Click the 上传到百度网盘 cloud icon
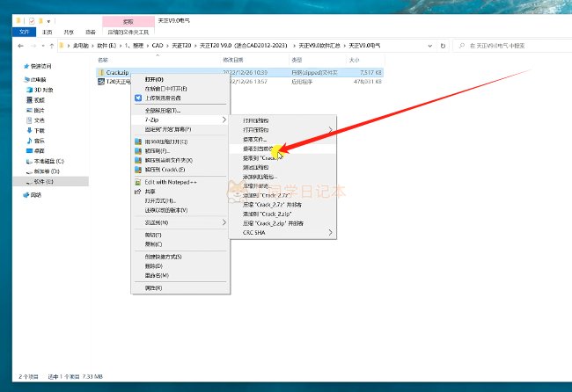572x392 pixels. pyautogui.click(x=137, y=98)
